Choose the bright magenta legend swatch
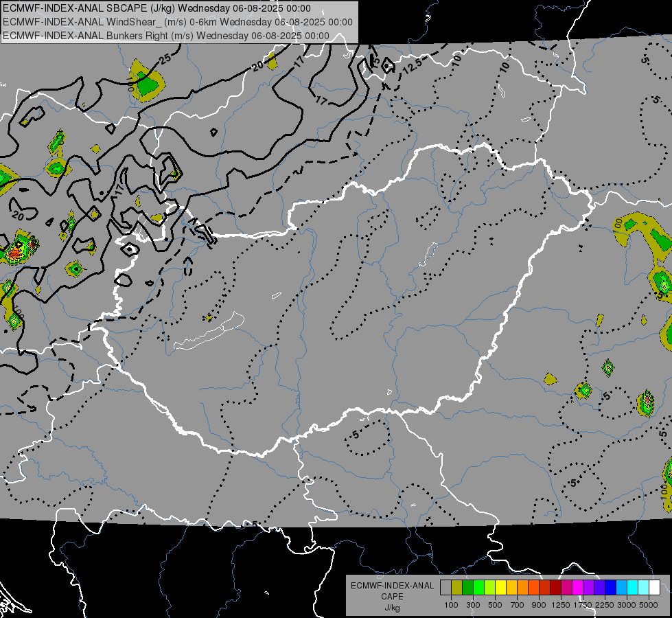Screen dimensions: 672x618 578,588
